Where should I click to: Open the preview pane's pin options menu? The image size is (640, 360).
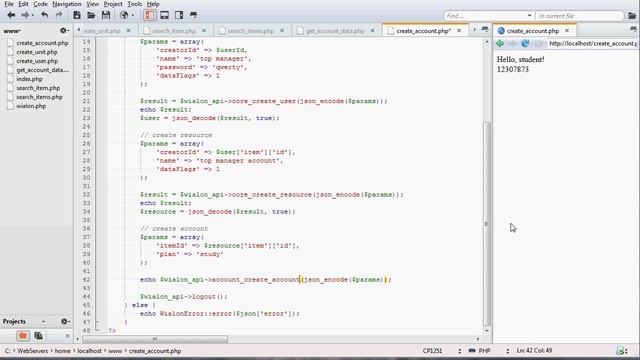[x=633, y=29]
